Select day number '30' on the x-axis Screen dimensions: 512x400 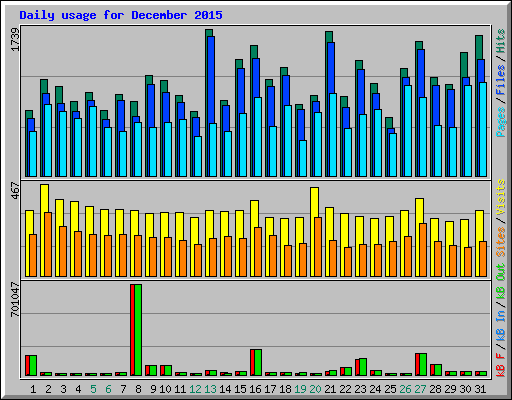465,389
